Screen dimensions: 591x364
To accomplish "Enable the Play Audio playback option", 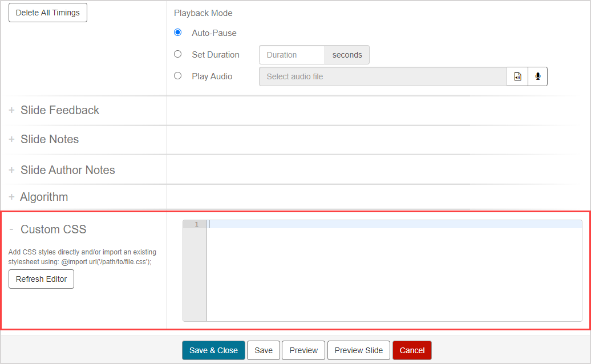I will (178, 76).
